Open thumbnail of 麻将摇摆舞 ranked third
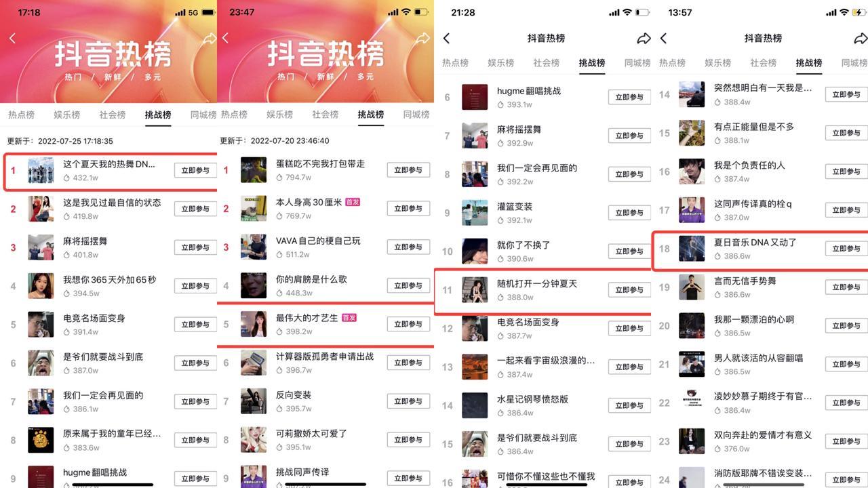868x488 pixels. (41, 247)
